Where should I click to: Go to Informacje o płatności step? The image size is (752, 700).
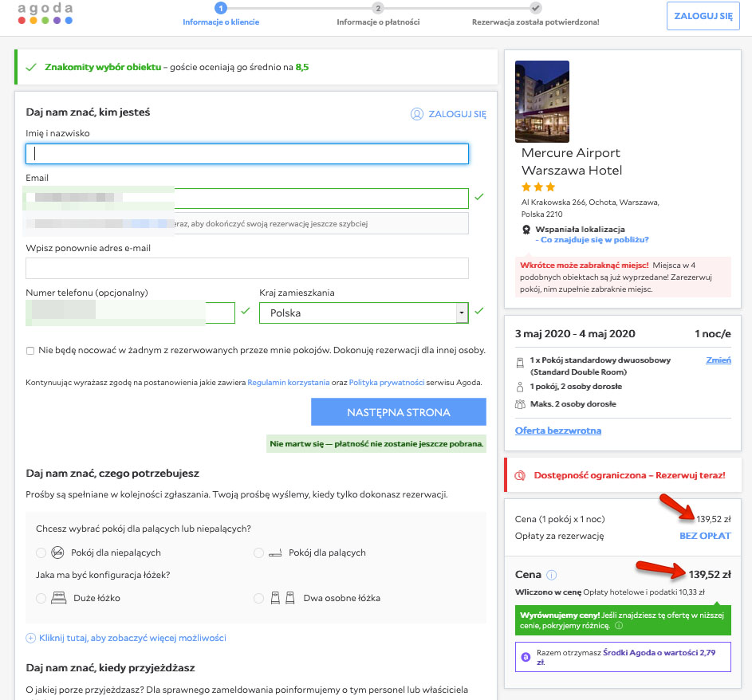click(378, 22)
